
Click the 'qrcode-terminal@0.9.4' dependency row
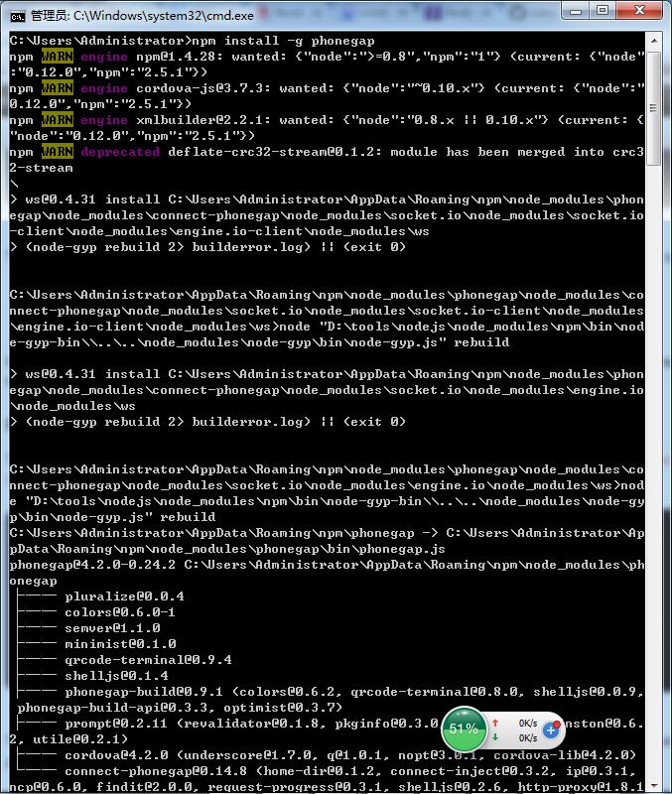tap(148, 660)
